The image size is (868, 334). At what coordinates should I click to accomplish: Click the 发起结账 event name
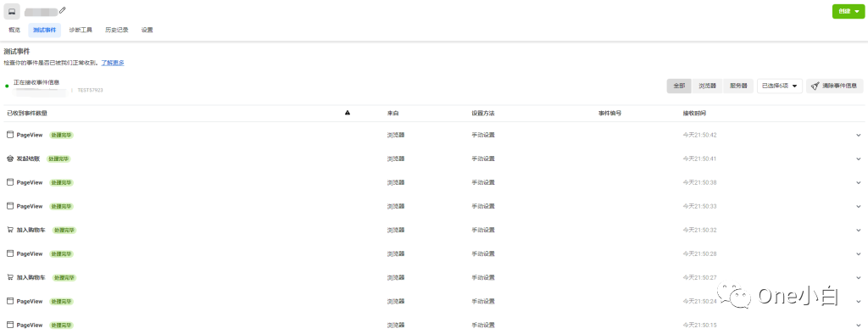point(28,159)
